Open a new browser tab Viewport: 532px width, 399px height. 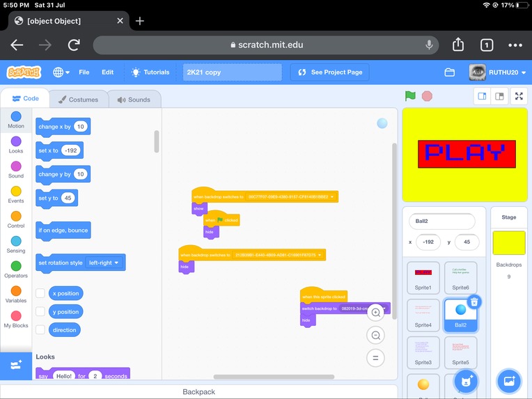(139, 21)
